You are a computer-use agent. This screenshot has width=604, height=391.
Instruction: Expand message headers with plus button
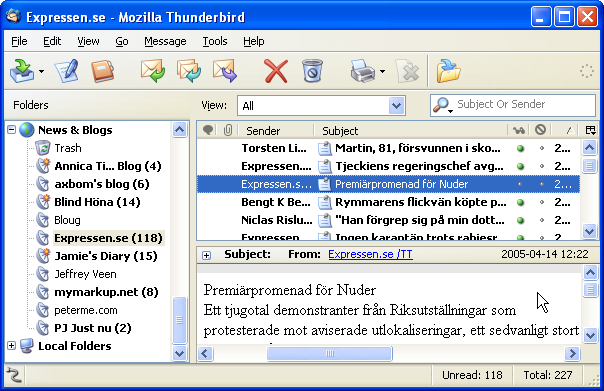[x=206, y=255]
